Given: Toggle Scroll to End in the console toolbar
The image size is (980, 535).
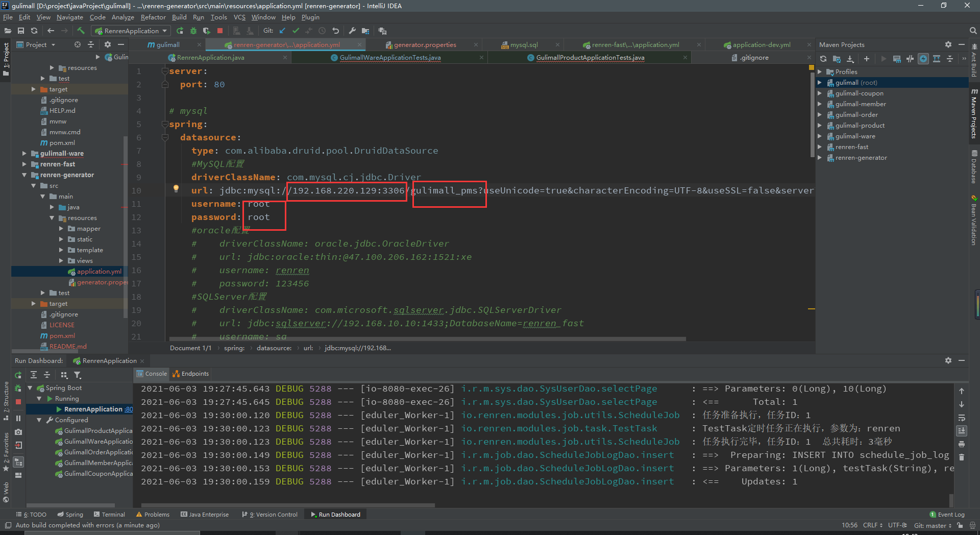Looking at the screenshot, I should pyautogui.click(x=962, y=431).
